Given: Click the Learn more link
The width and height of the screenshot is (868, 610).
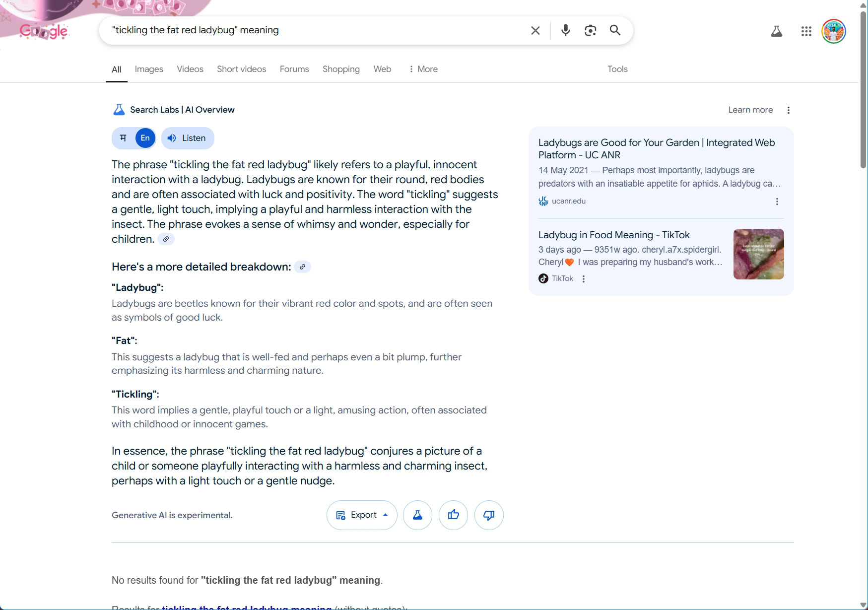Looking at the screenshot, I should click(750, 110).
